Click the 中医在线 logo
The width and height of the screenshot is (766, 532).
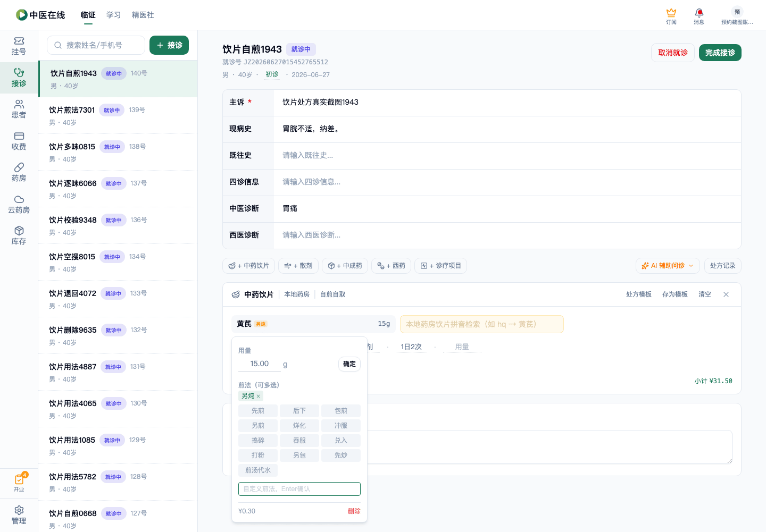point(40,15)
